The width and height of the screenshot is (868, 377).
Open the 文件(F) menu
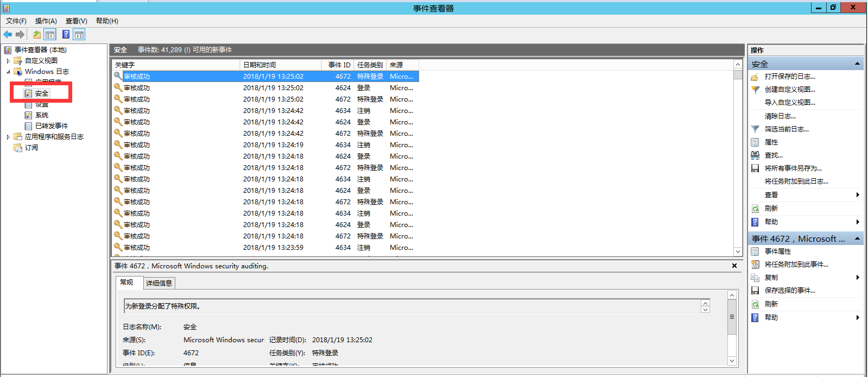[x=16, y=21]
